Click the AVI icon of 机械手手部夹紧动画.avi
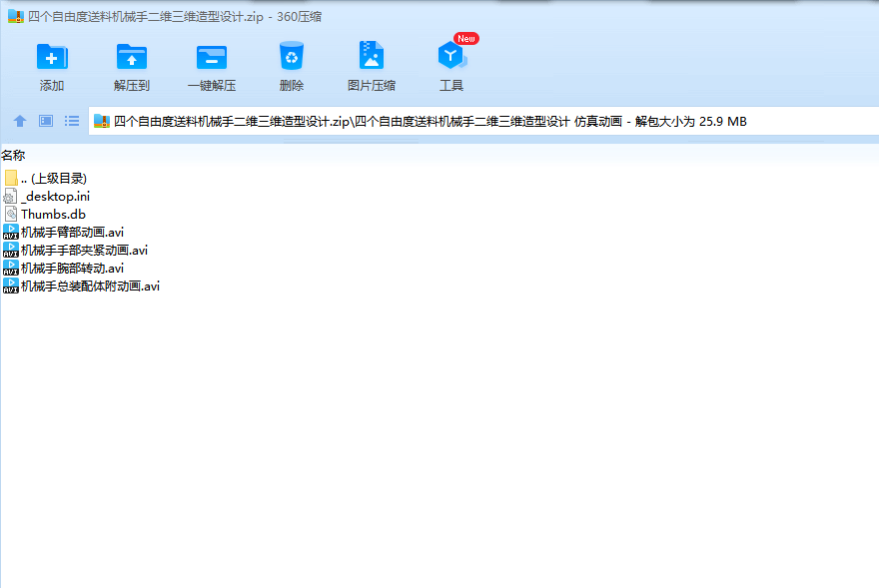The height and width of the screenshot is (588, 879). point(11,250)
